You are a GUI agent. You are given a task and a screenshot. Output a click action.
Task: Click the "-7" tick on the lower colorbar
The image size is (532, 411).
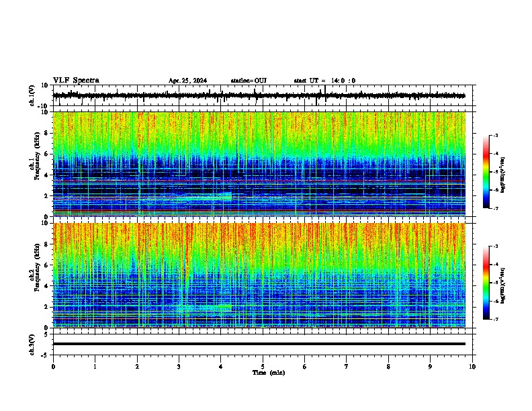495,320
